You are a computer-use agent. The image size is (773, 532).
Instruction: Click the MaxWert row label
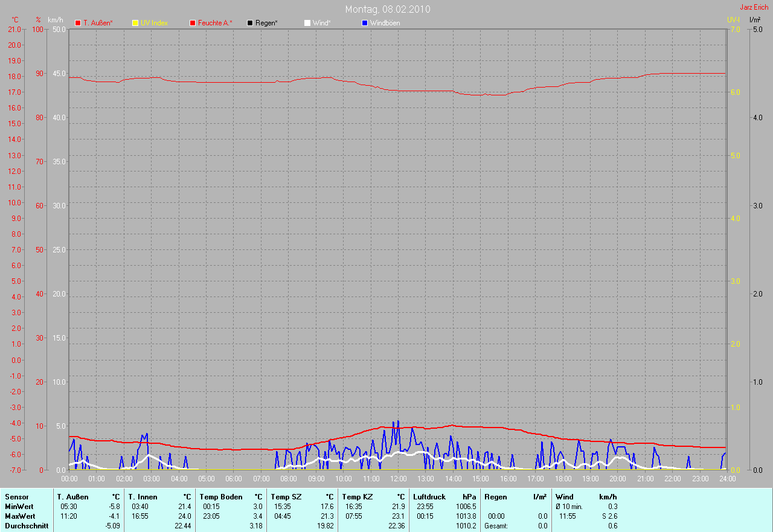click(20, 516)
